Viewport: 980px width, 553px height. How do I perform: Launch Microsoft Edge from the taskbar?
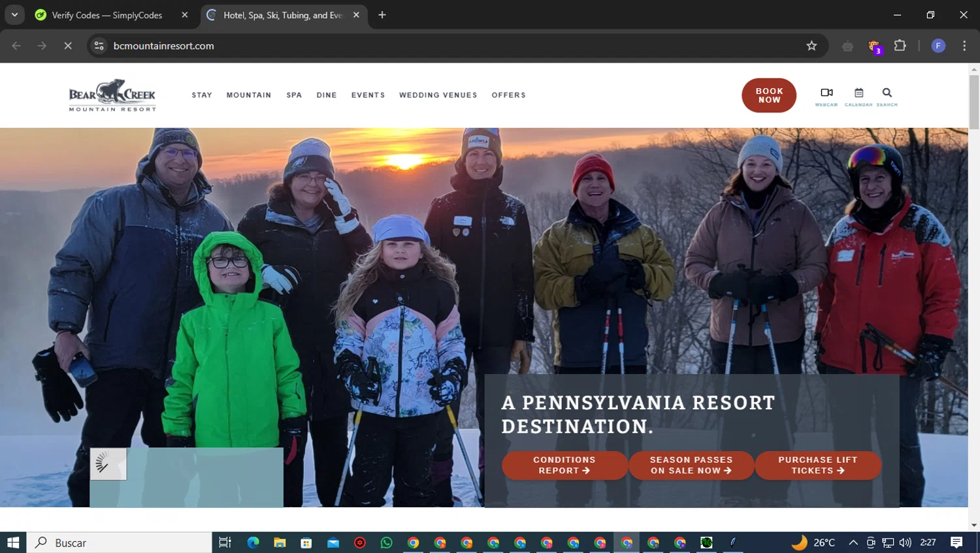[x=253, y=543]
